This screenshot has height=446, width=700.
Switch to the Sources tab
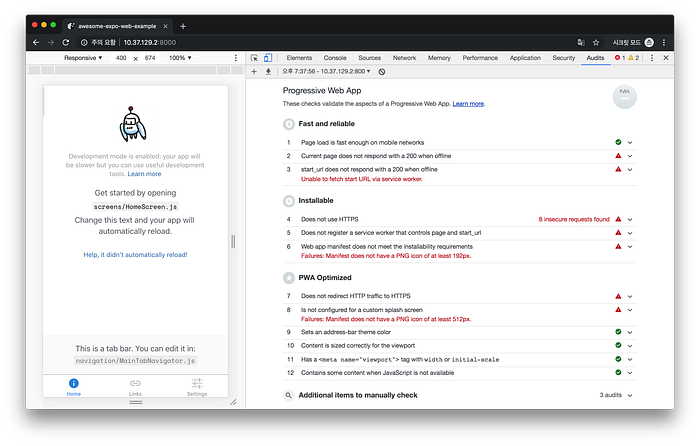pos(370,58)
